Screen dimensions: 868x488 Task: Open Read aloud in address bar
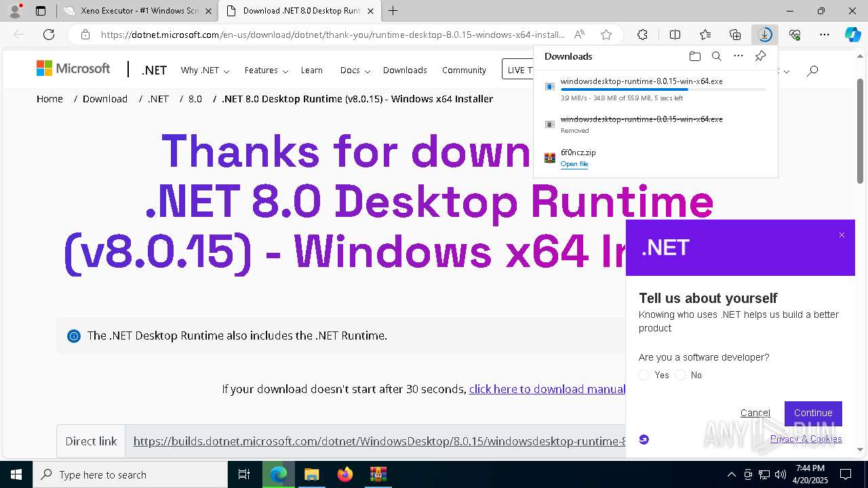(579, 35)
